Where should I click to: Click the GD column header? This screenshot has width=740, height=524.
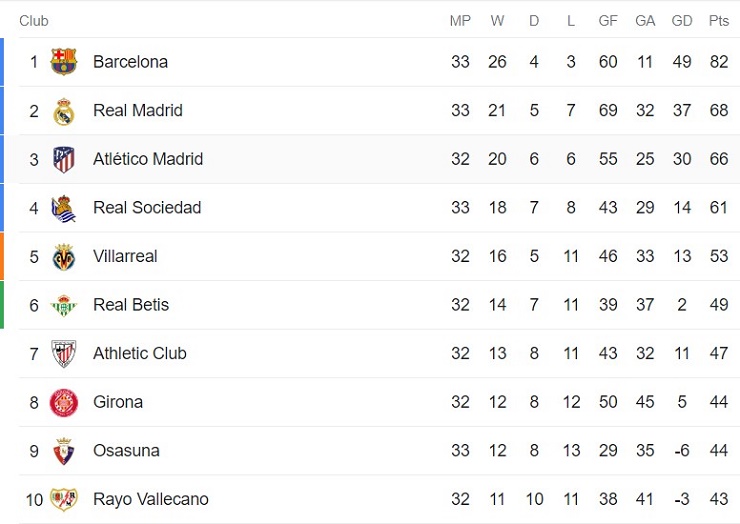(x=682, y=21)
